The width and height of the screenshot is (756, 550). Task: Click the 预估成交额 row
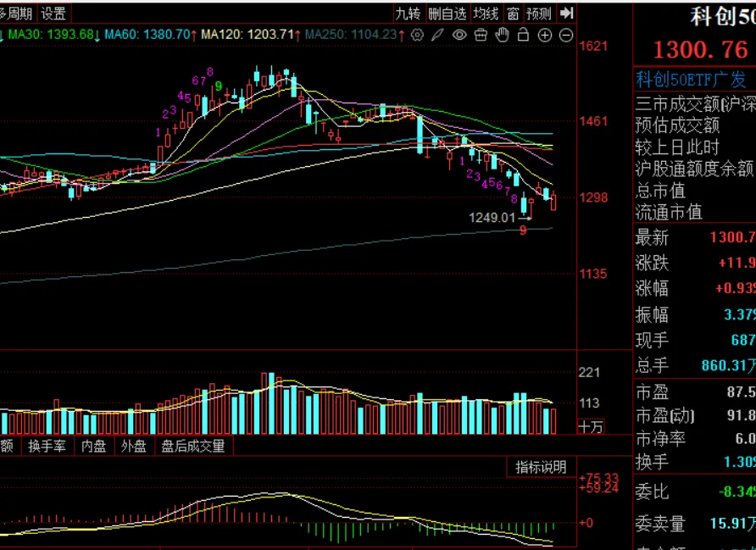tap(694, 125)
